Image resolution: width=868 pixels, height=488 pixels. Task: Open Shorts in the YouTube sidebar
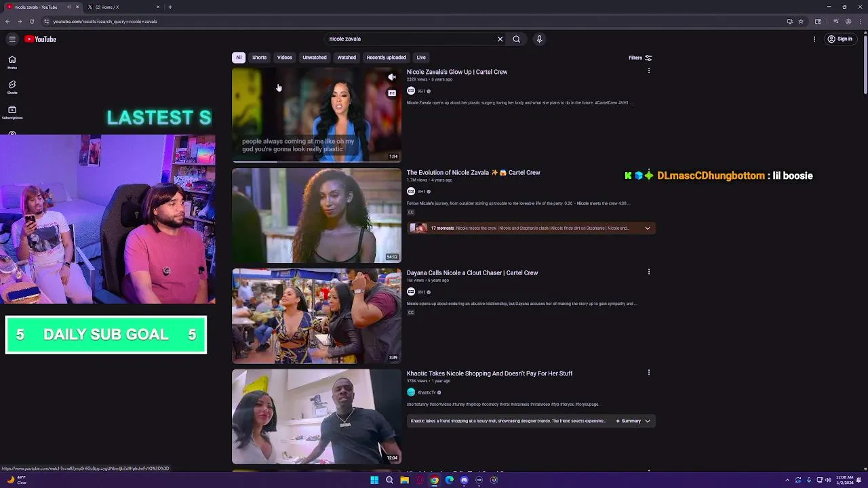(x=12, y=87)
